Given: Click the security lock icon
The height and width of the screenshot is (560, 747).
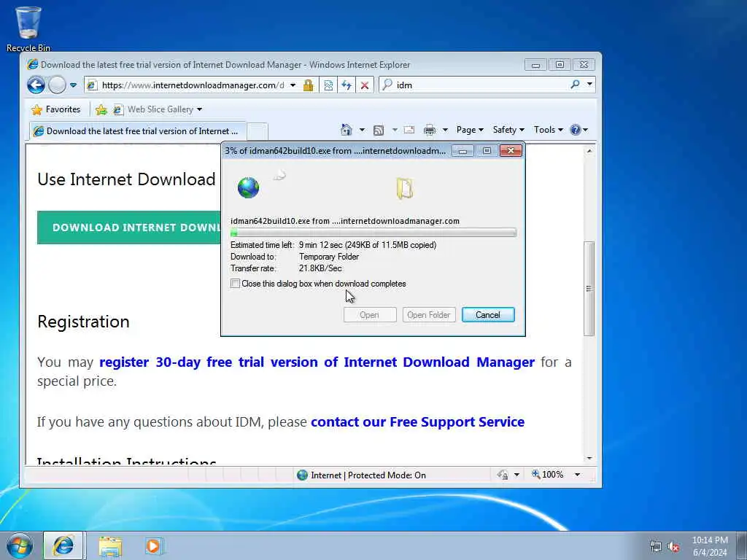Looking at the screenshot, I should [309, 85].
